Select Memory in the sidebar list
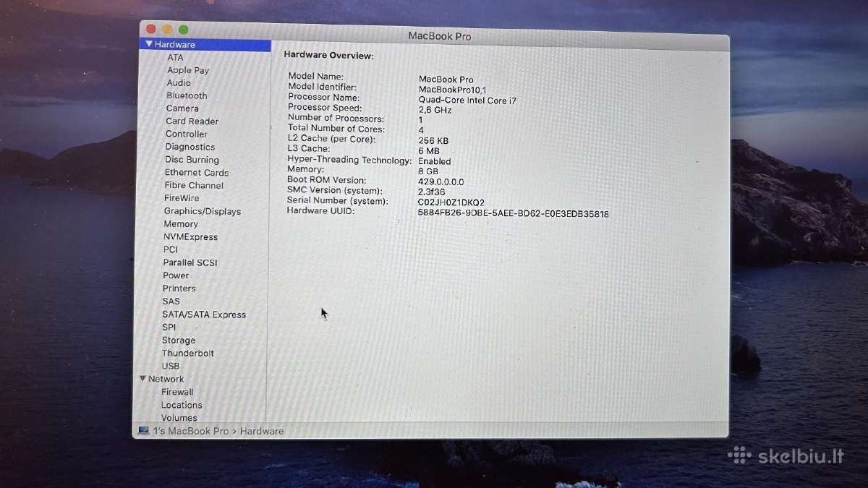Screen dimensions: 868x488 (x=181, y=224)
